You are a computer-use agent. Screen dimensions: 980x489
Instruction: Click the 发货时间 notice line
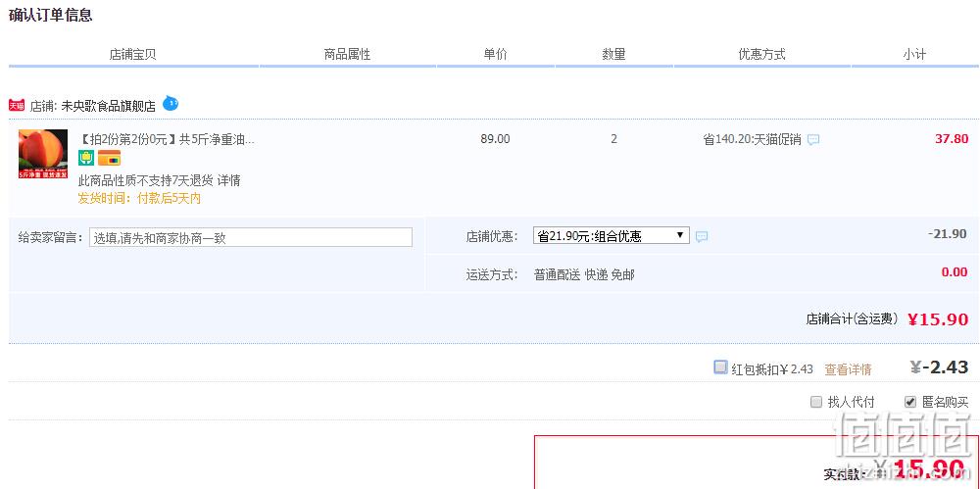139,199
